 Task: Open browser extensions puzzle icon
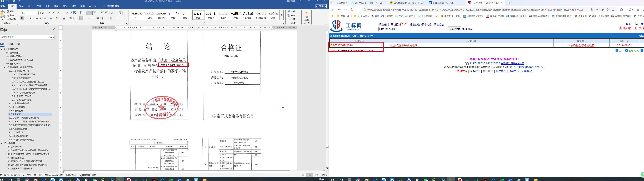pyautogui.click(x=622, y=10)
